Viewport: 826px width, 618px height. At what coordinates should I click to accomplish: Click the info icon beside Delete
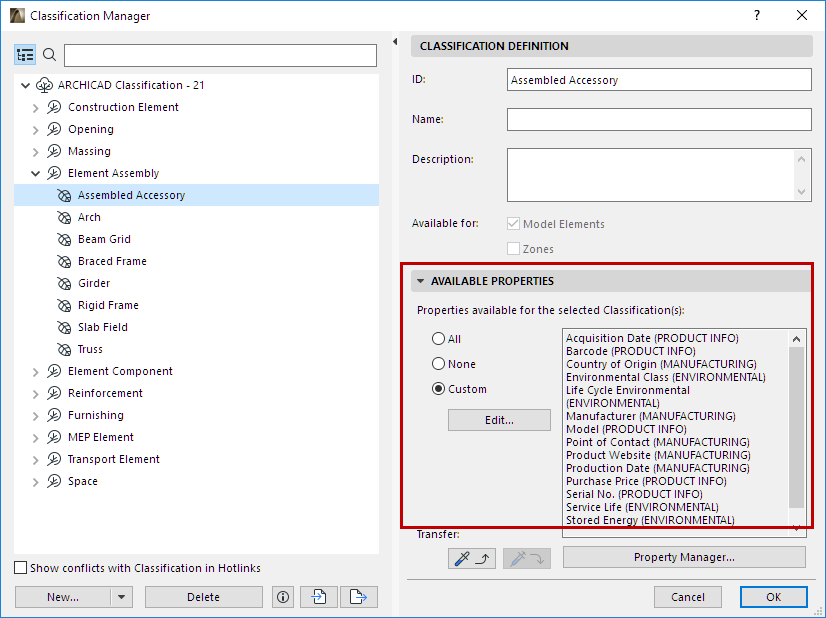tap(283, 597)
